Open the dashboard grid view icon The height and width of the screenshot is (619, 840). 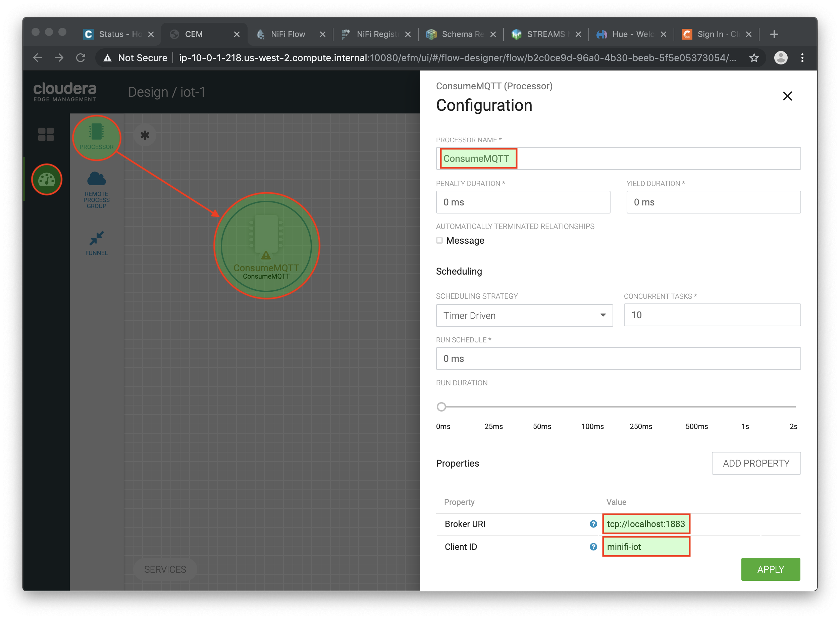(x=46, y=134)
